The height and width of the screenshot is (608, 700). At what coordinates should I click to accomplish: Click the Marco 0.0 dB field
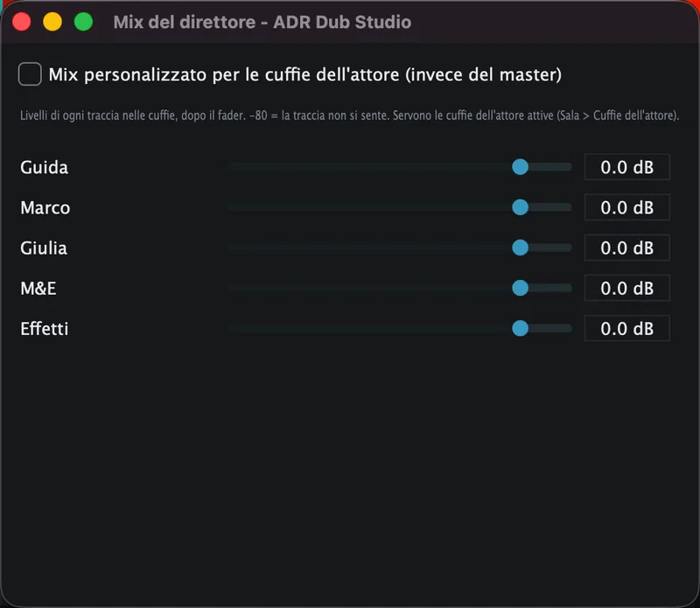(626, 207)
